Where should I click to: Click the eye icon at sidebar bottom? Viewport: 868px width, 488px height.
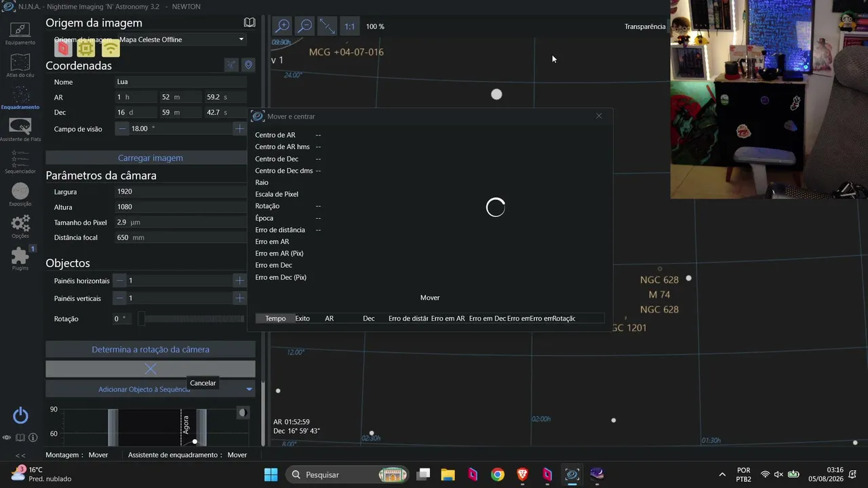tap(7, 438)
